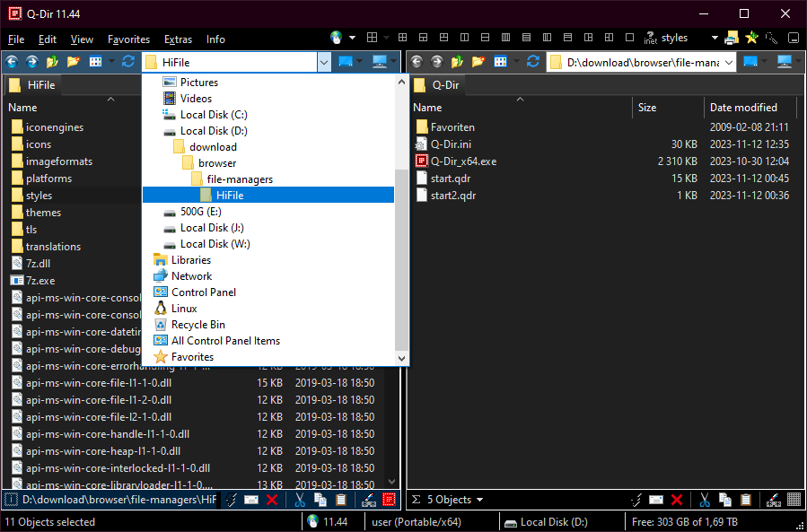Switch to four-pane grid layout
Viewport: 807px width, 532px height.
(x=402, y=38)
